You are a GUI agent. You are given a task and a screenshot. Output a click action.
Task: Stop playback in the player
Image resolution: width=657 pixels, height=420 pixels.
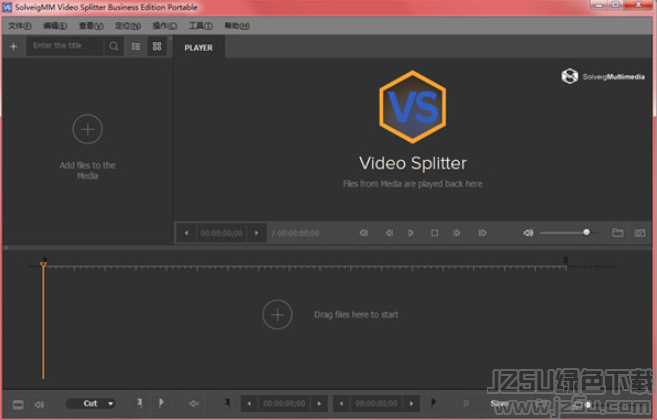pos(435,233)
